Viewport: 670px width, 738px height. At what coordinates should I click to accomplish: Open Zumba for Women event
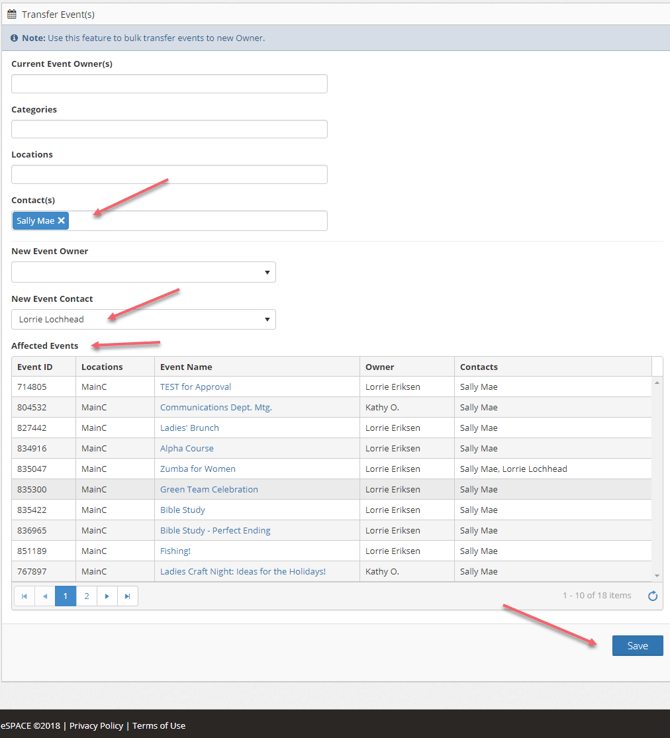click(197, 469)
